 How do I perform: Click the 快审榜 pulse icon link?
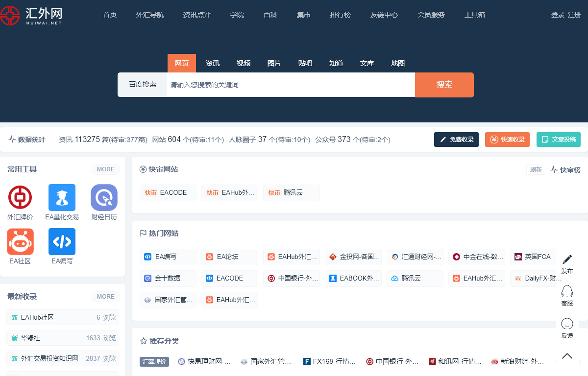pos(565,169)
